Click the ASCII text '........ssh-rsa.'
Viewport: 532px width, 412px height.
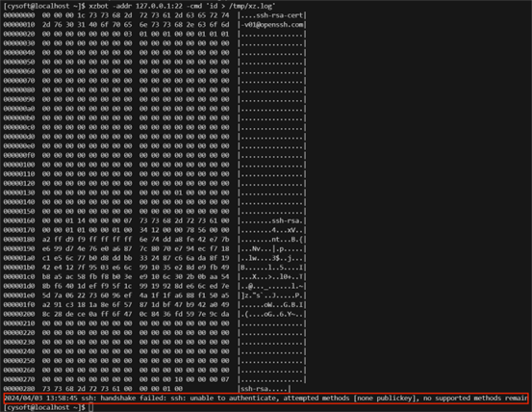click(x=272, y=221)
